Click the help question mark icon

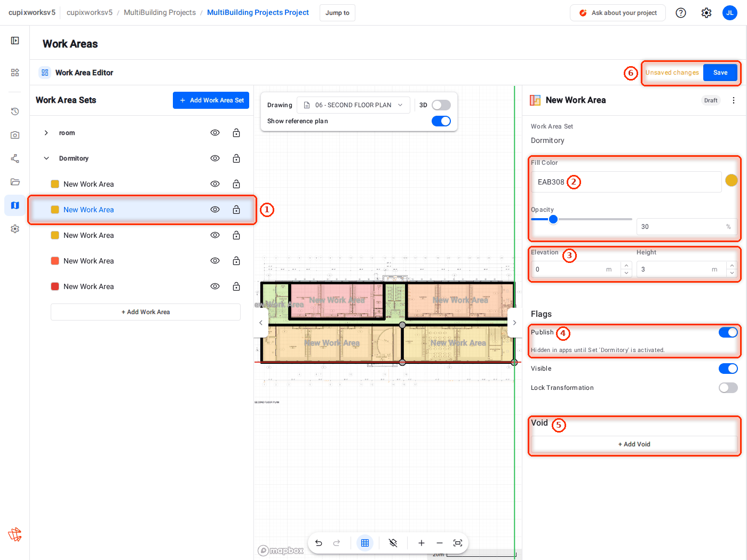click(681, 13)
